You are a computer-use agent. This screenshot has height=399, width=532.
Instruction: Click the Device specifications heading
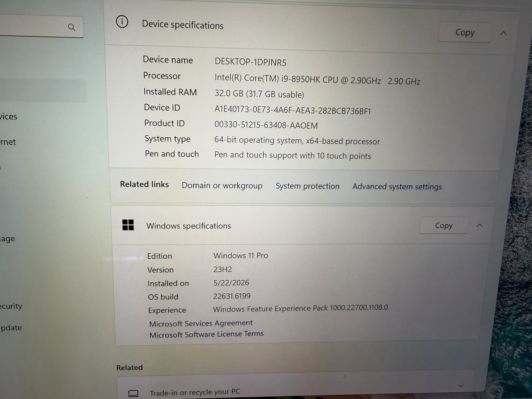coord(183,25)
